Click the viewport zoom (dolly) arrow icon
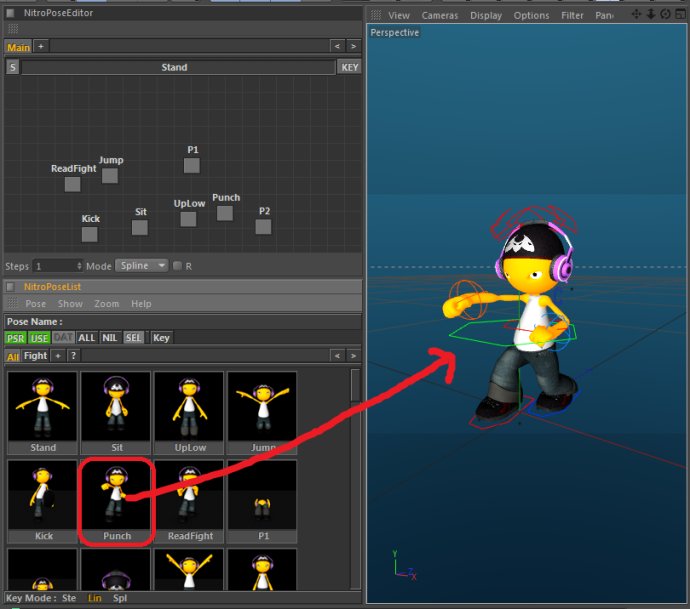Screen dimensions: 690x609 651,15
